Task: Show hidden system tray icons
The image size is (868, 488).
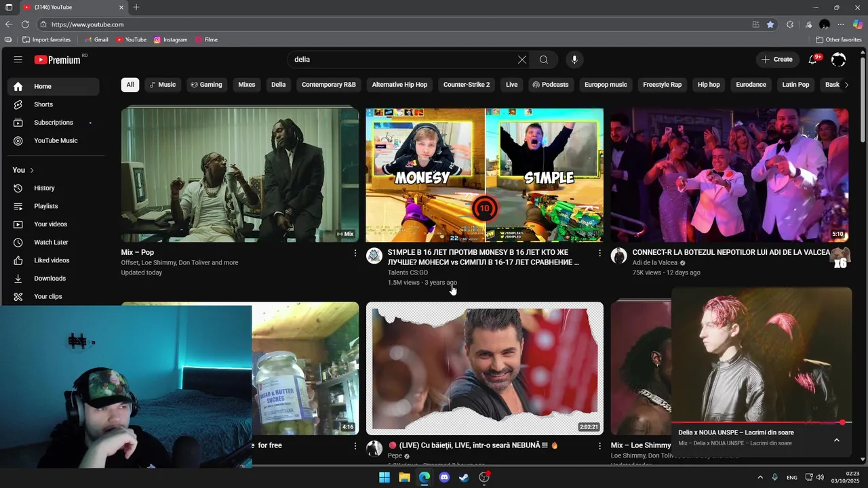Action: [759, 477]
